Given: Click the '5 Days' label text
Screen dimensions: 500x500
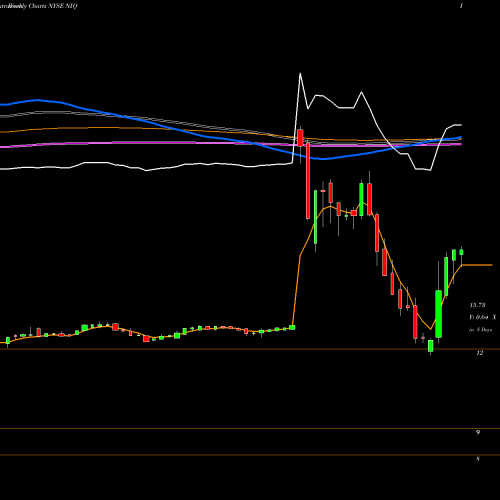Looking at the screenshot, I should tap(484, 330).
